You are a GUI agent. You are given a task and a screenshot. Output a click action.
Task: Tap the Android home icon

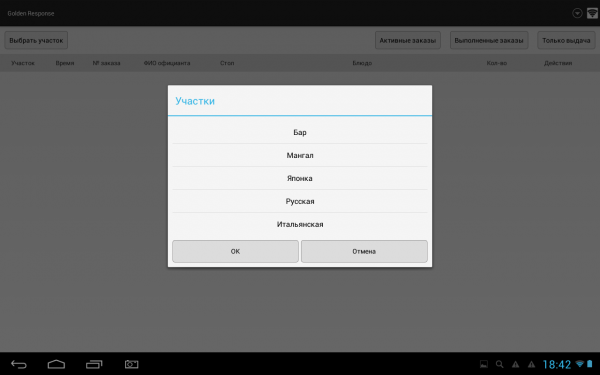click(x=56, y=364)
